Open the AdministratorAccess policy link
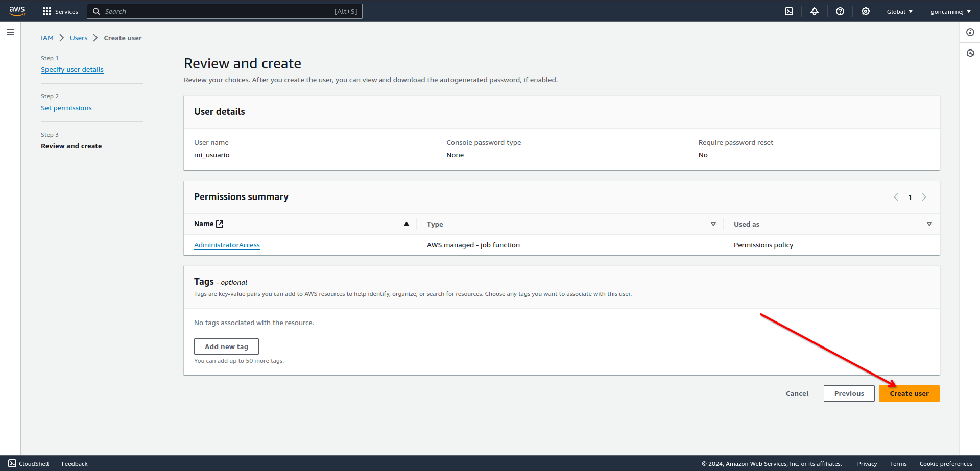This screenshot has width=980, height=471. 227,245
